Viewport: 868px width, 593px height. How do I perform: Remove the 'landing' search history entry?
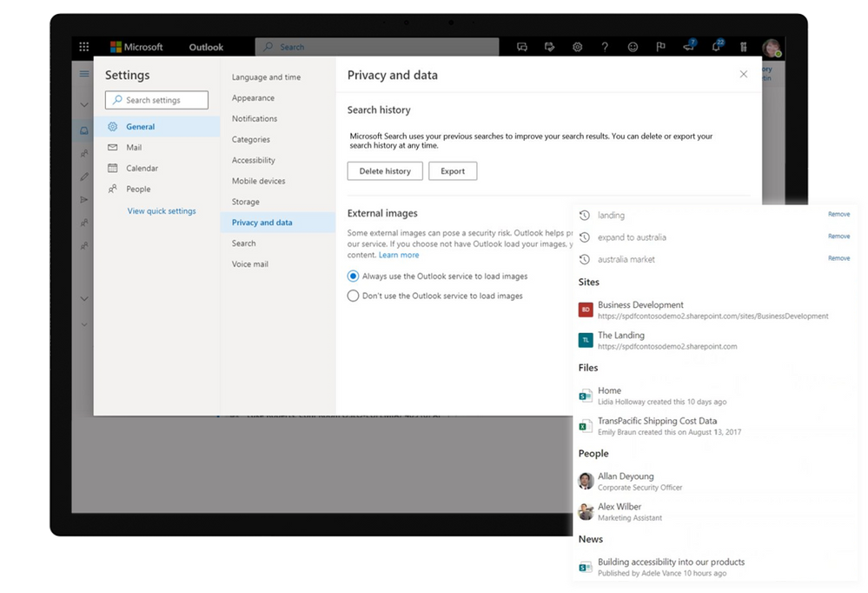point(838,214)
